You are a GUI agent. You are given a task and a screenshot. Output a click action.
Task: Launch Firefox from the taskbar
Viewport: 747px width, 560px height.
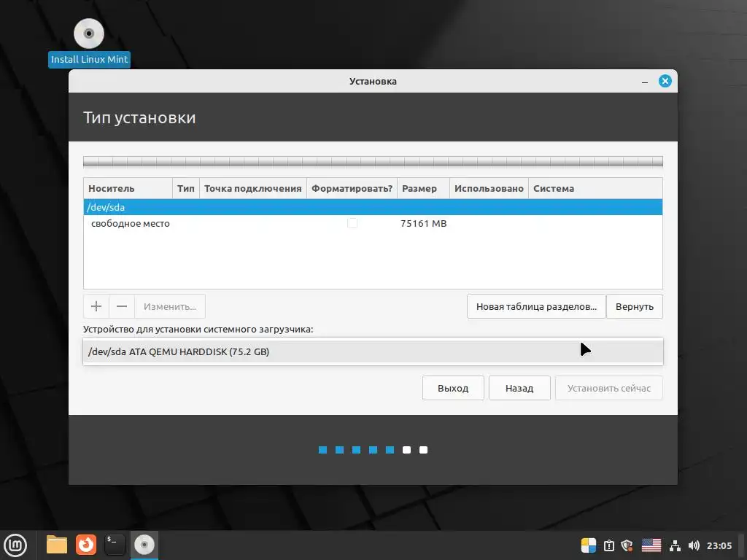(x=86, y=545)
